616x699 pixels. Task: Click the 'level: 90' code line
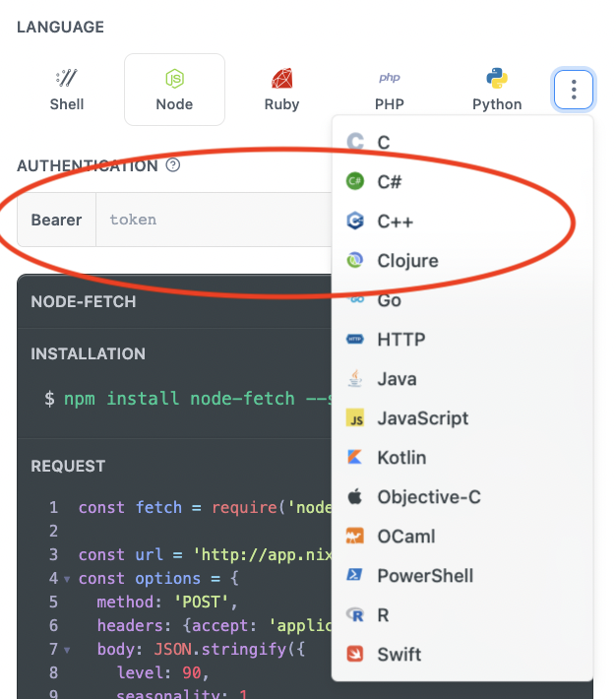click(x=162, y=672)
